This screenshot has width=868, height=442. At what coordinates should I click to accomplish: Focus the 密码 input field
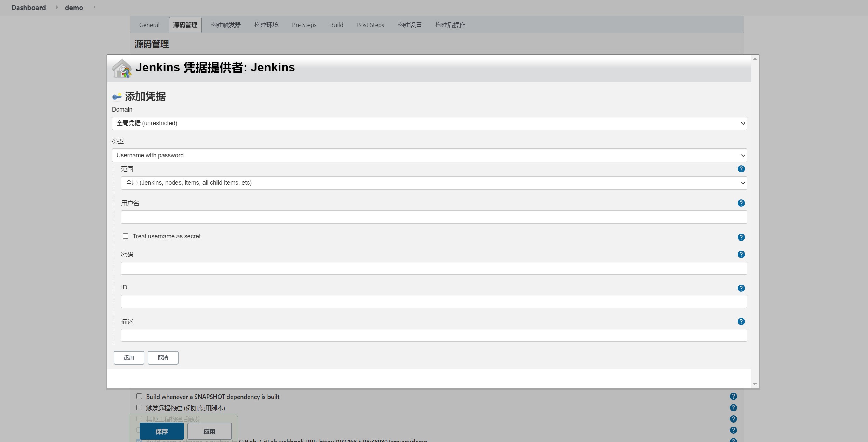[434, 268]
